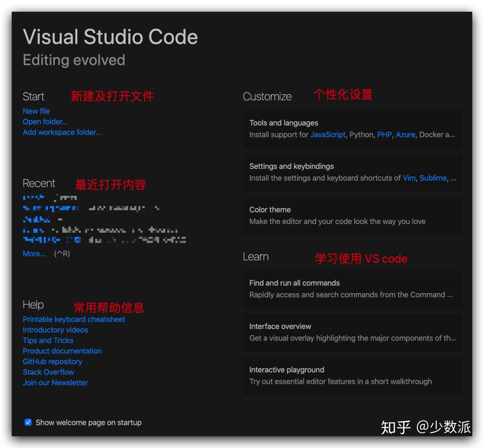This screenshot has height=448, width=484.
Task: Open Find and run all commands
Action: (x=353, y=289)
